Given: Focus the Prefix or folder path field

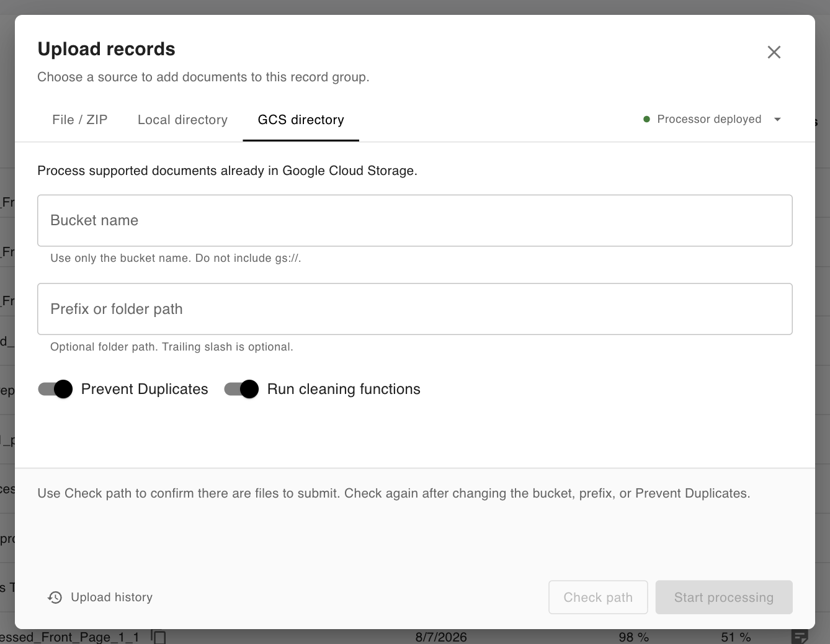Looking at the screenshot, I should point(415,309).
